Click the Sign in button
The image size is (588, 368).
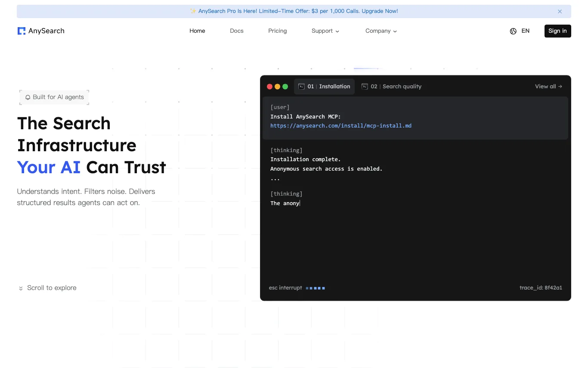[557, 31]
